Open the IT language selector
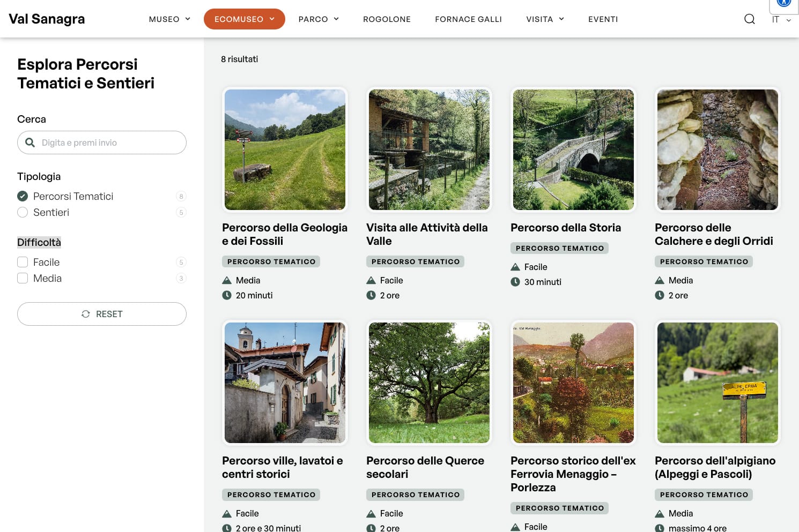 (x=781, y=19)
